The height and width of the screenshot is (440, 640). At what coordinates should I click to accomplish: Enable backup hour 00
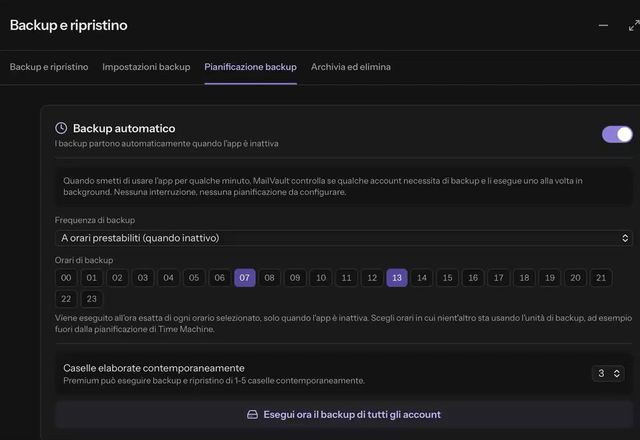[x=66, y=278]
